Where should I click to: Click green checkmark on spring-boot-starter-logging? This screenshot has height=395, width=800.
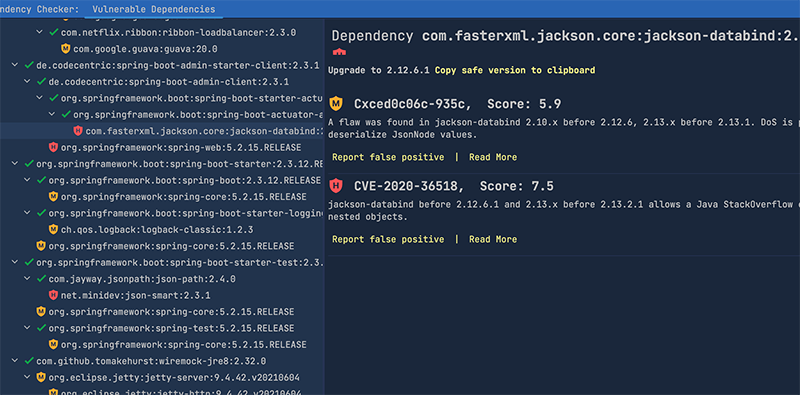[x=41, y=213]
